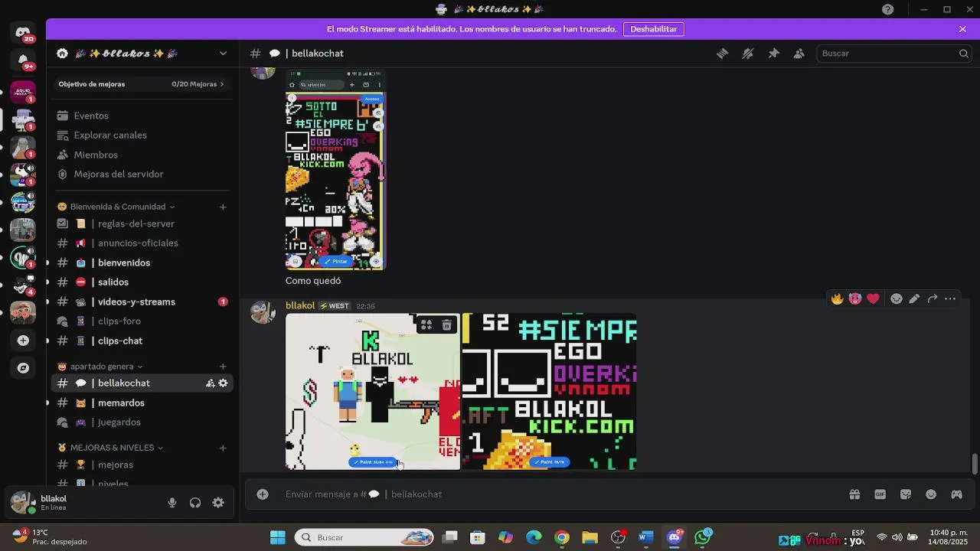Collapse Bienvenida & Comunidad category

(117, 207)
